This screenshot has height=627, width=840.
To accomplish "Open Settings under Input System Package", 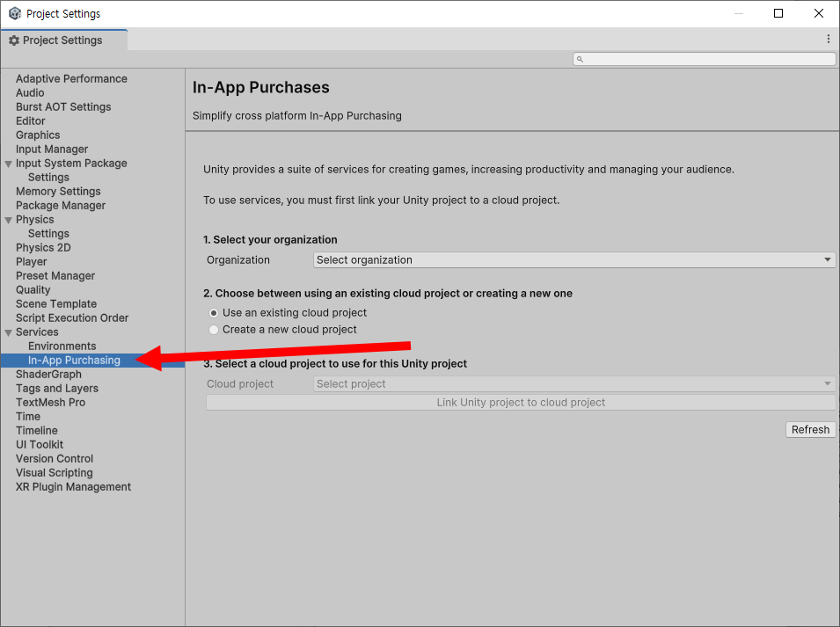I will coord(48,178).
